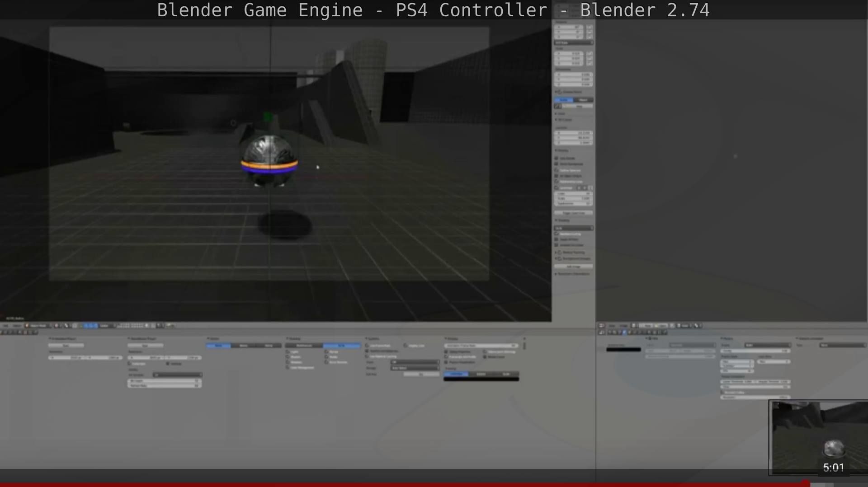Select the highlighted World properties tab icon
Image resolution: width=868 pixels, height=487 pixels.
[x=624, y=332]
